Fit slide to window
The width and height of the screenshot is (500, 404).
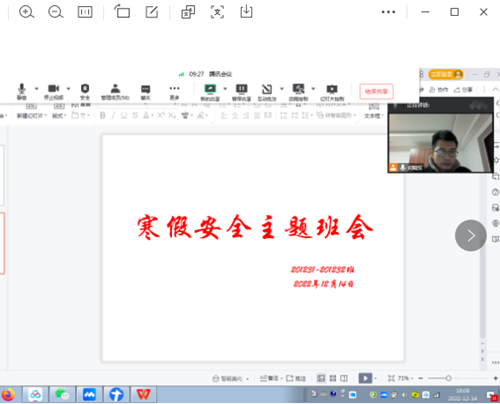pos(391,378)
